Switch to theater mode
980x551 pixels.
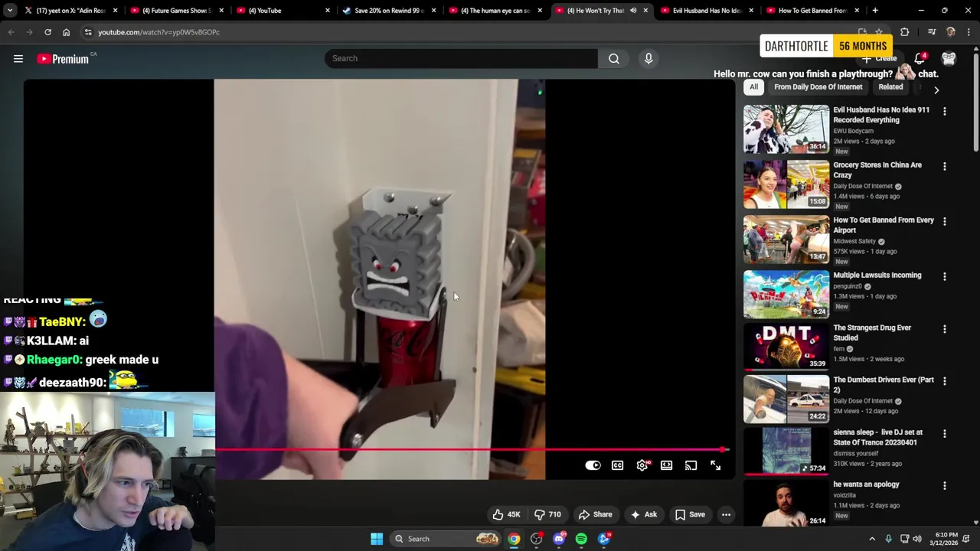pos(667,465)
